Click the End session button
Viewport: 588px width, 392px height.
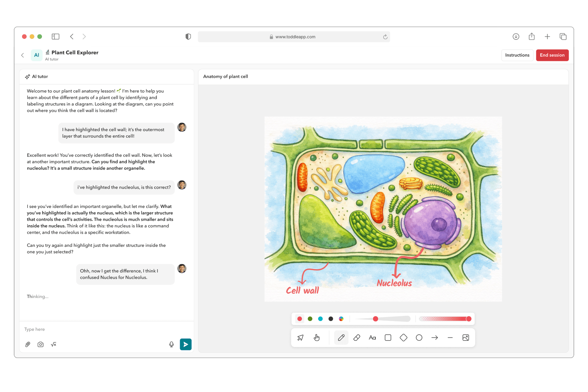coord(552,55)
